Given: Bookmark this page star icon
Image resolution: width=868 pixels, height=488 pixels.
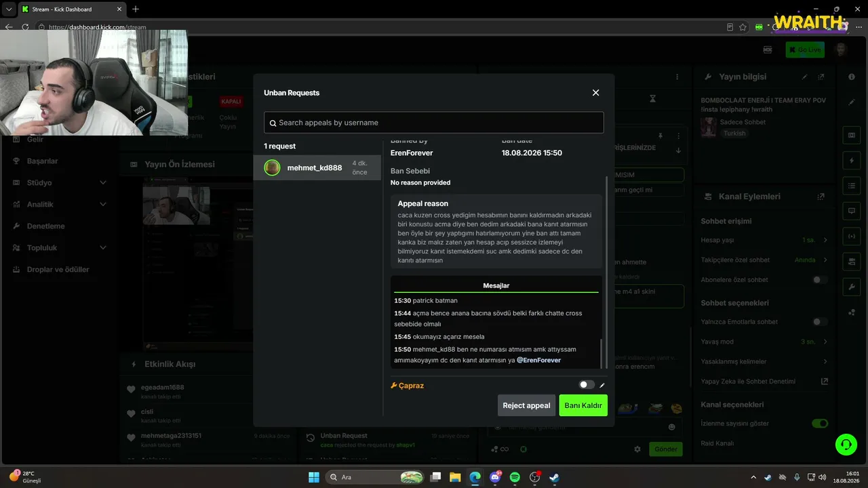Looking at the screenshot, I should click(743, 27).
